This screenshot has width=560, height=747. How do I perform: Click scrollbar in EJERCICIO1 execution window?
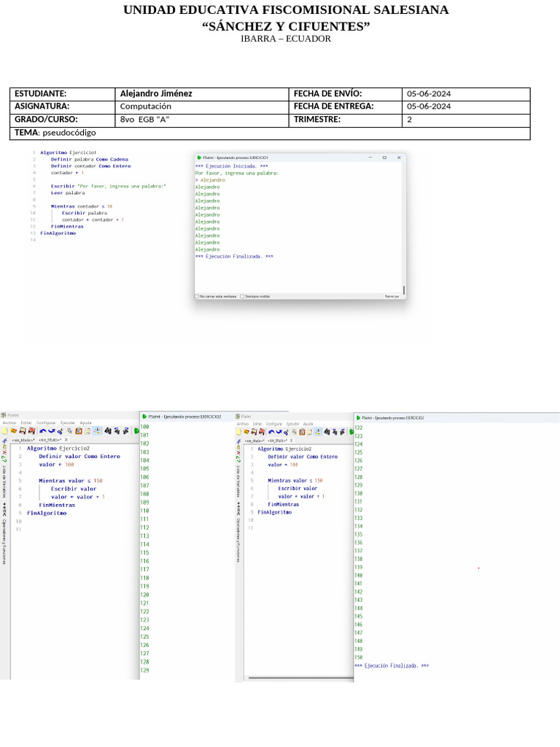pos(404,290)
